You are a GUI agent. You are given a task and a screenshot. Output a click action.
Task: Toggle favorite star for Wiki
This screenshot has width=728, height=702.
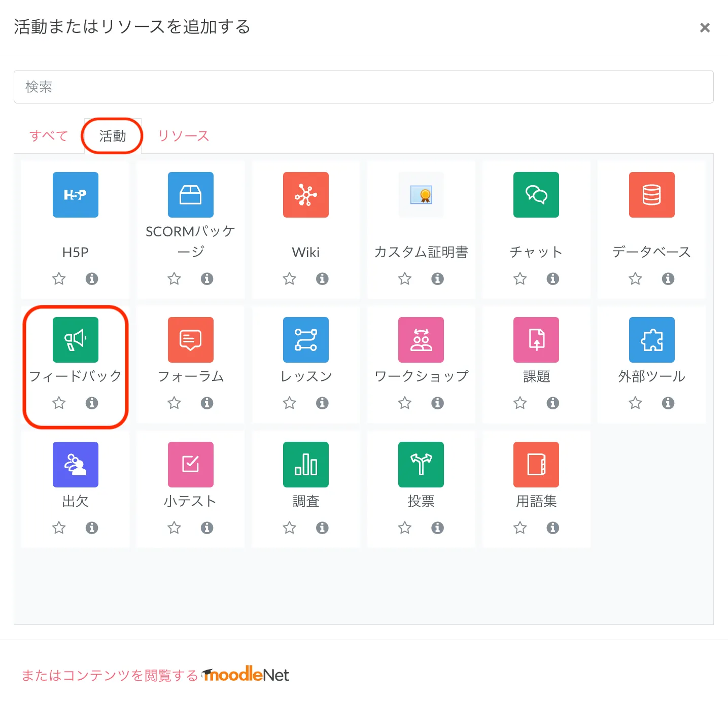click(x=289, y=278)
